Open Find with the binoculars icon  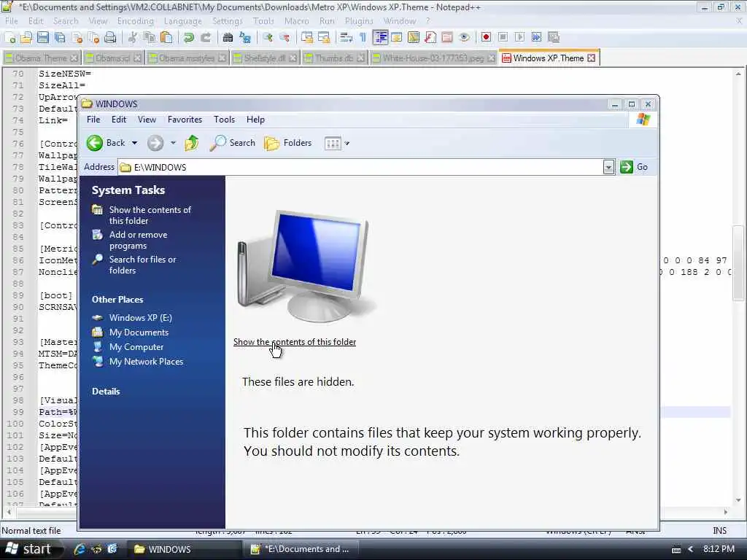[228, 38]
